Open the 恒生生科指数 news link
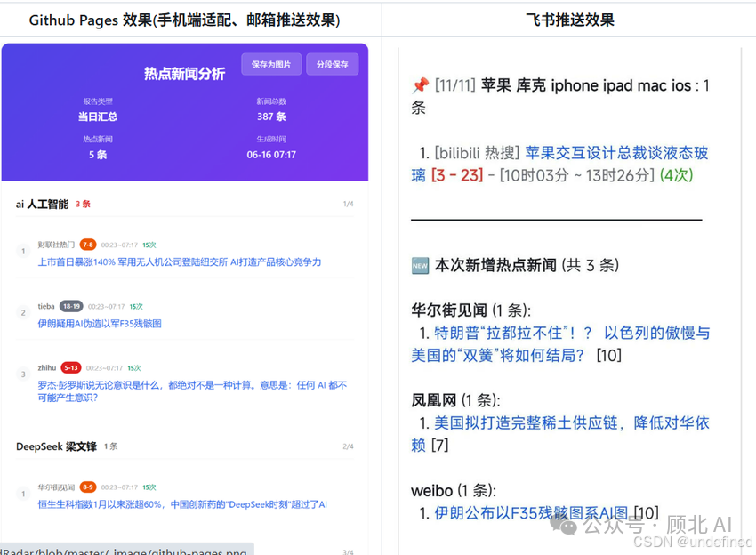Image resolution: width=756 pixels, height=555 pixels. [x=182, y=504]
